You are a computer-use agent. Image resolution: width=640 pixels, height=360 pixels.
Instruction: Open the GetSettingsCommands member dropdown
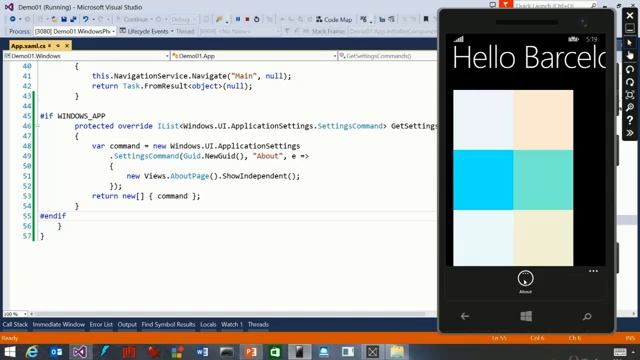coord(387,56)
